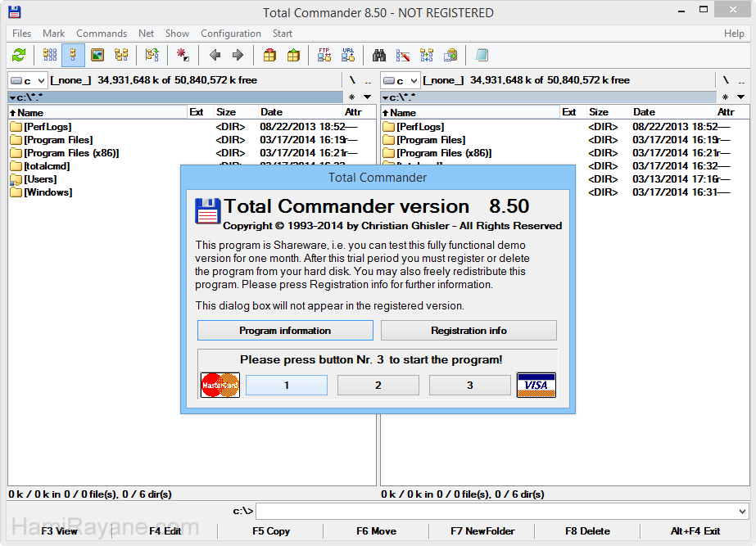Click the VISA logo in the dialog
756x546 pixels.
[536, 385]
